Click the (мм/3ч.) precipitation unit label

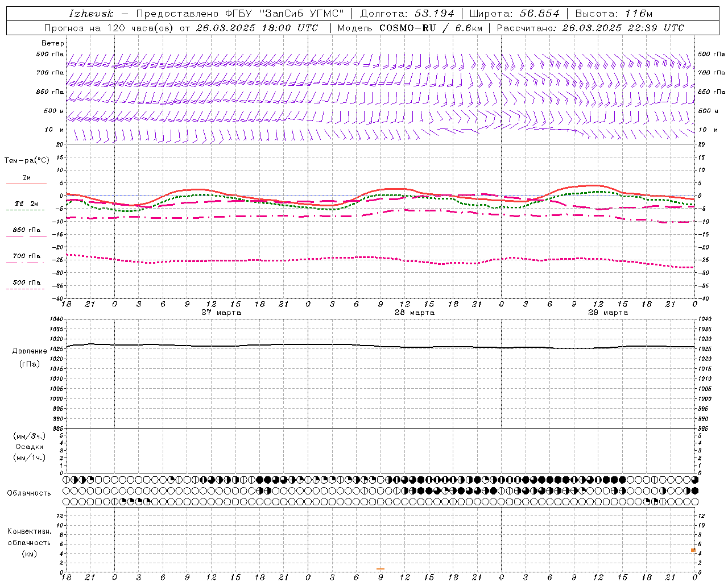[x=30, y=436]
